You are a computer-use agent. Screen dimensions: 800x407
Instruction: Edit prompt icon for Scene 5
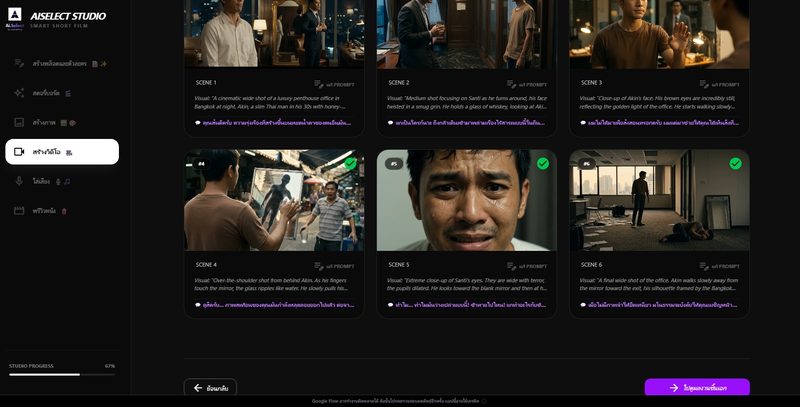[527, 266]
